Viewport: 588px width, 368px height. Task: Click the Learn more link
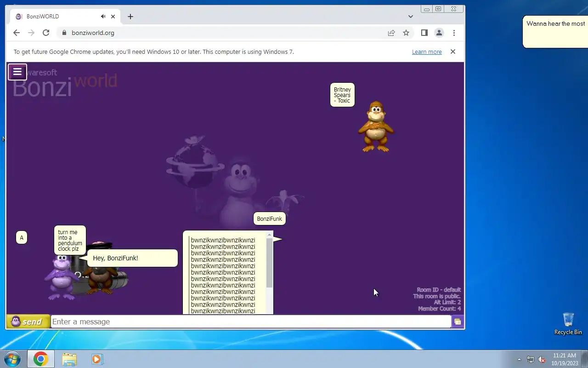click(x=427, y=52)
